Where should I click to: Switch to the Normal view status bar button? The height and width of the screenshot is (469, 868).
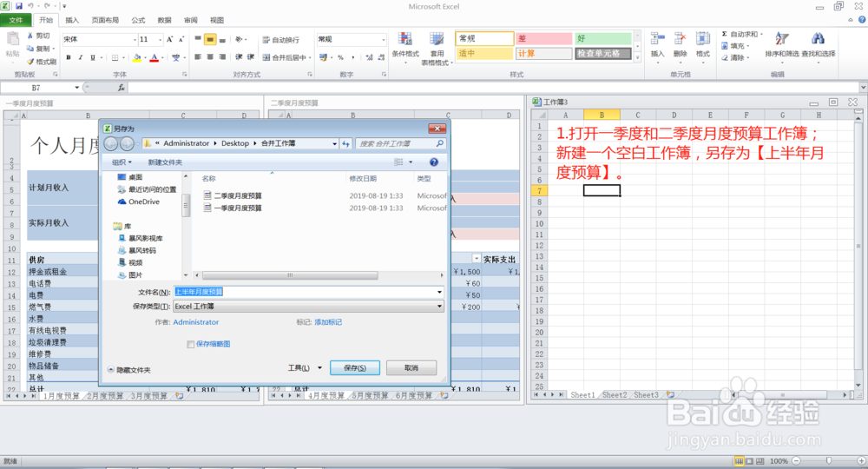[x=739, y=460]
